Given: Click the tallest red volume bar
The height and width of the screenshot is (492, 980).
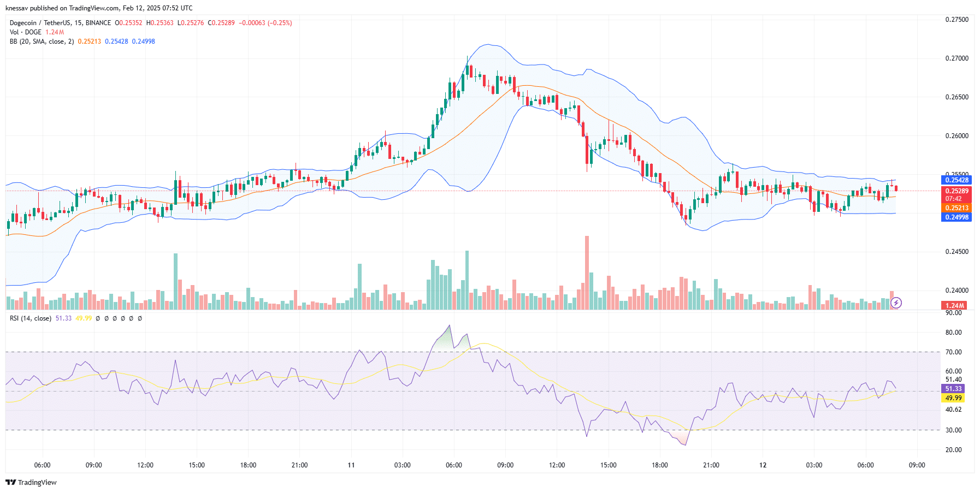Looking at the screenshot, I should tap(587, 272).
